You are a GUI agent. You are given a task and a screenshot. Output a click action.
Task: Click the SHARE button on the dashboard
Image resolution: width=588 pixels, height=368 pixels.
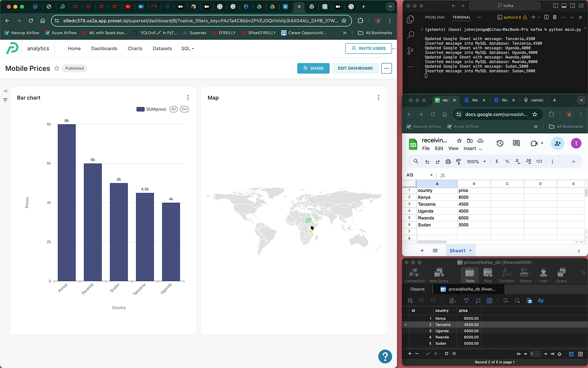coord(313,68)
